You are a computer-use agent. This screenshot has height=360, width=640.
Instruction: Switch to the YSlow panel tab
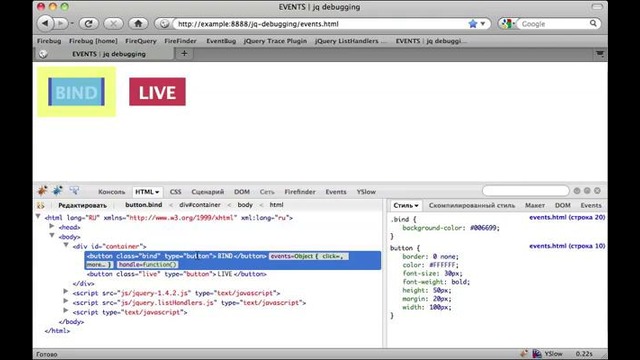[x=366, y=192]
